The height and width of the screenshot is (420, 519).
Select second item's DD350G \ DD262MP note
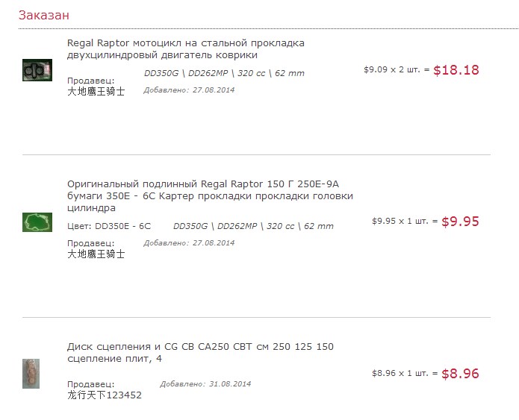[253, 226]
